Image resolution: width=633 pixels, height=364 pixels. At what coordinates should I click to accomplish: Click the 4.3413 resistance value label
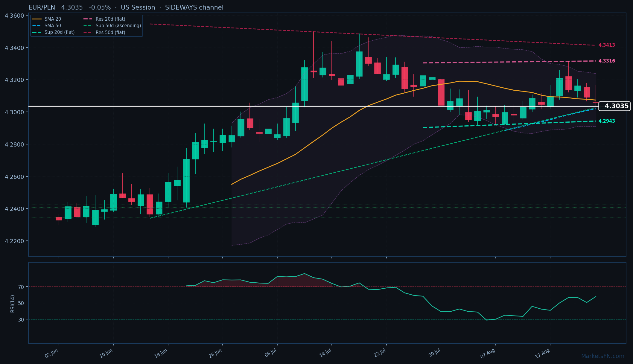coord(607,45)
